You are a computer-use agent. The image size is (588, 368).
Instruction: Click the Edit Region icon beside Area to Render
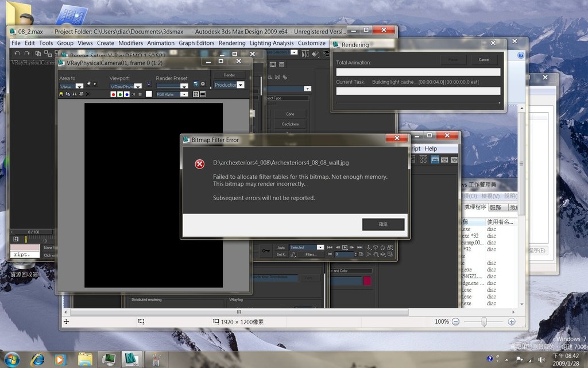[88, 83]
